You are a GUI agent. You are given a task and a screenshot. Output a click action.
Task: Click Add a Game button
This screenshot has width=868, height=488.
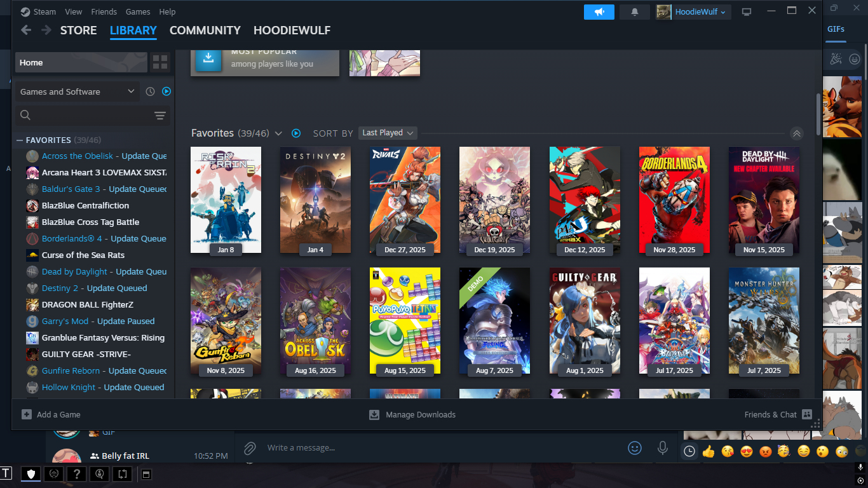pos(51,414)
